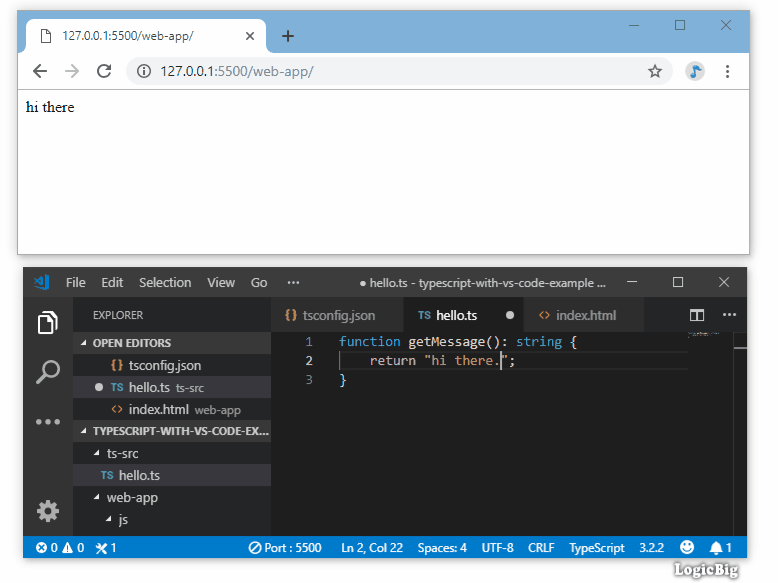The image size is (778, 583).
Task: Click the feedback smiley icon
Action: [x=687, y=547]
